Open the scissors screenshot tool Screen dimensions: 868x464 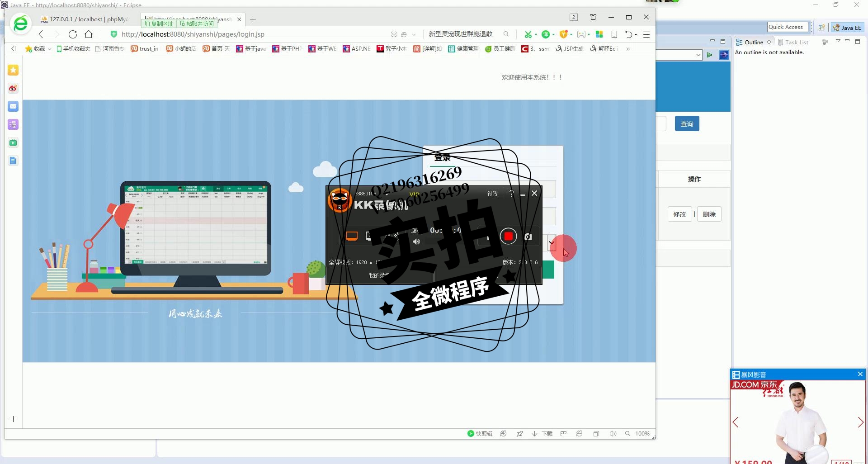528,34
